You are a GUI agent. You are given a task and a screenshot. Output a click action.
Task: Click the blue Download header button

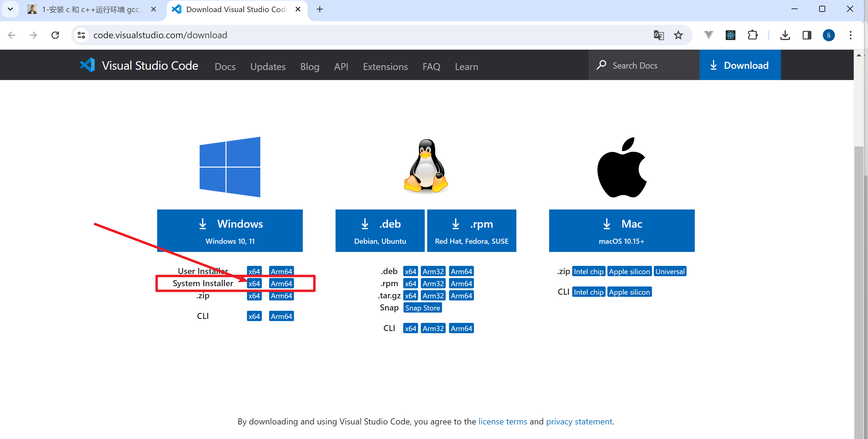tap(740, 65)
